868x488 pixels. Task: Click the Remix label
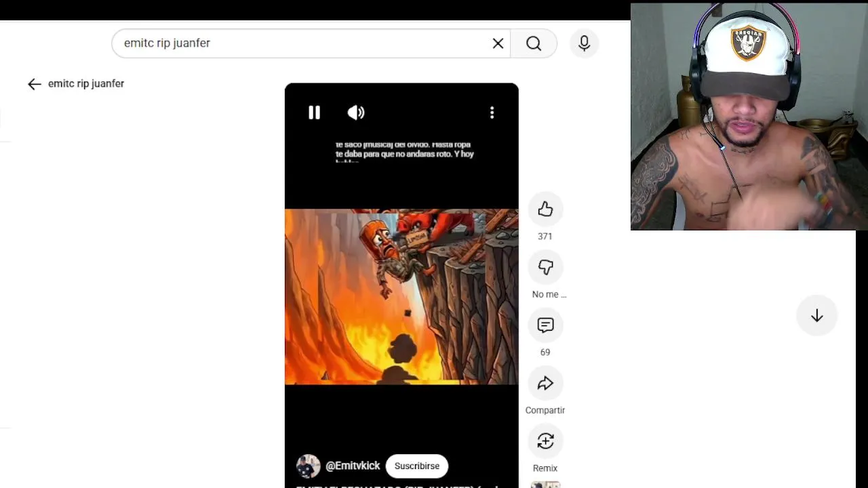(545, 468)
